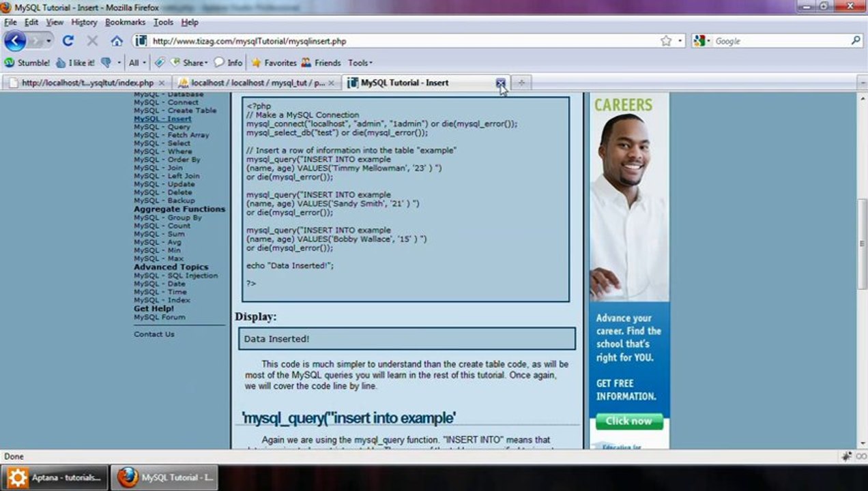
Task: Switch to the phpMyAdmin localhost tab
Action: pos(255,83)
